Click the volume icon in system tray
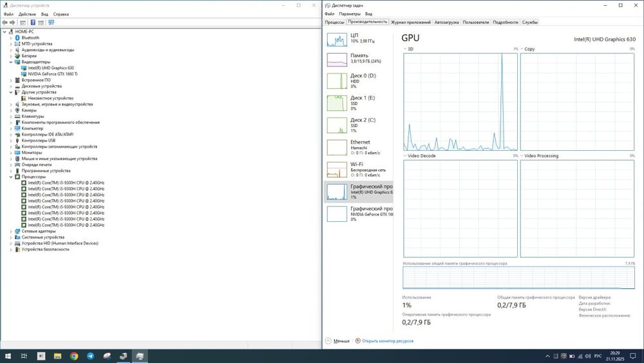The image size is (644, 363). [x=588, y=356]
